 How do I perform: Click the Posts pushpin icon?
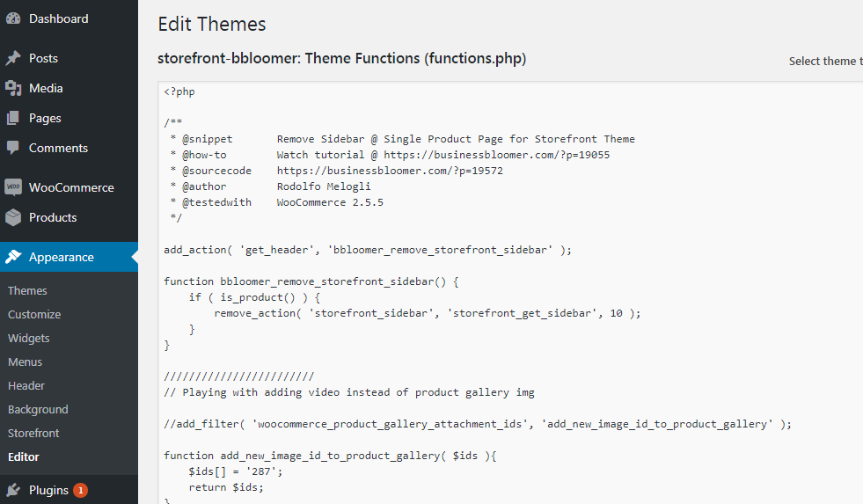coord(13,58)
